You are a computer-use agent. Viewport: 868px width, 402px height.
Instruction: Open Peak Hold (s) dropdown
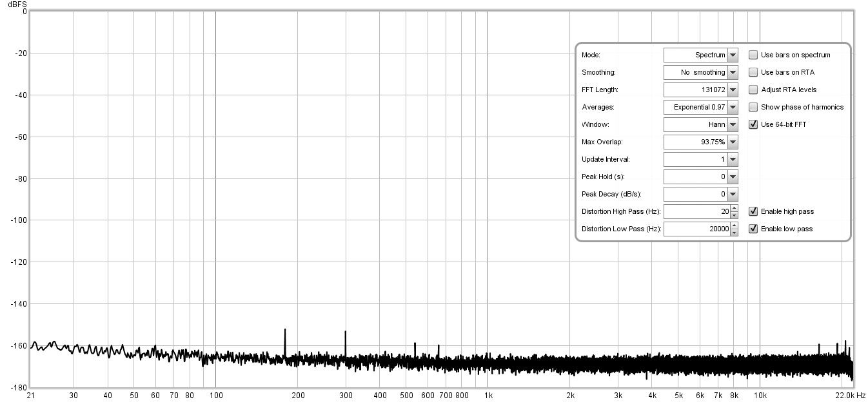700,177
